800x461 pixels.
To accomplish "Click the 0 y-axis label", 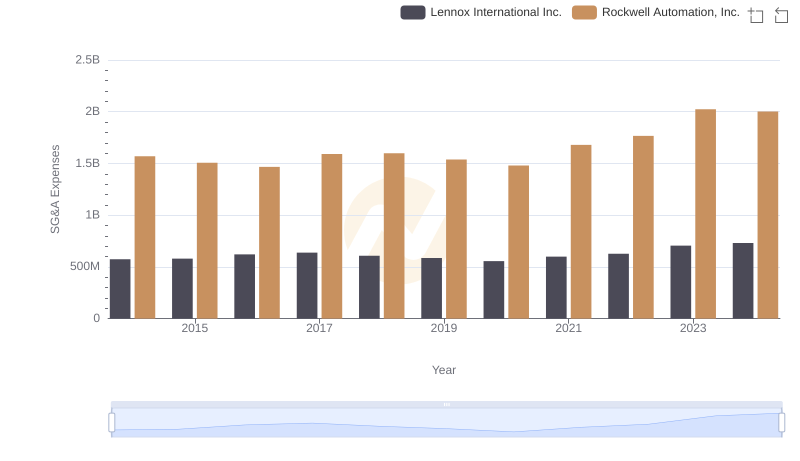I will tap(96, 318).
